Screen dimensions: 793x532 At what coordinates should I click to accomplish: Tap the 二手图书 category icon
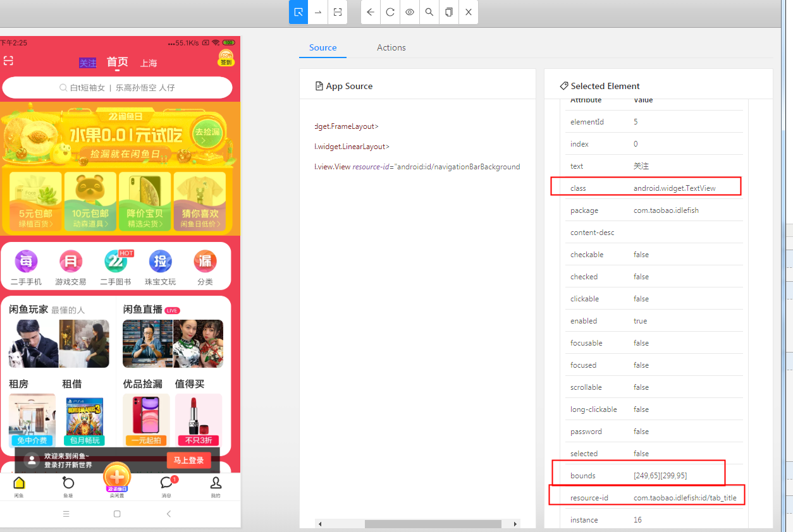116,261
